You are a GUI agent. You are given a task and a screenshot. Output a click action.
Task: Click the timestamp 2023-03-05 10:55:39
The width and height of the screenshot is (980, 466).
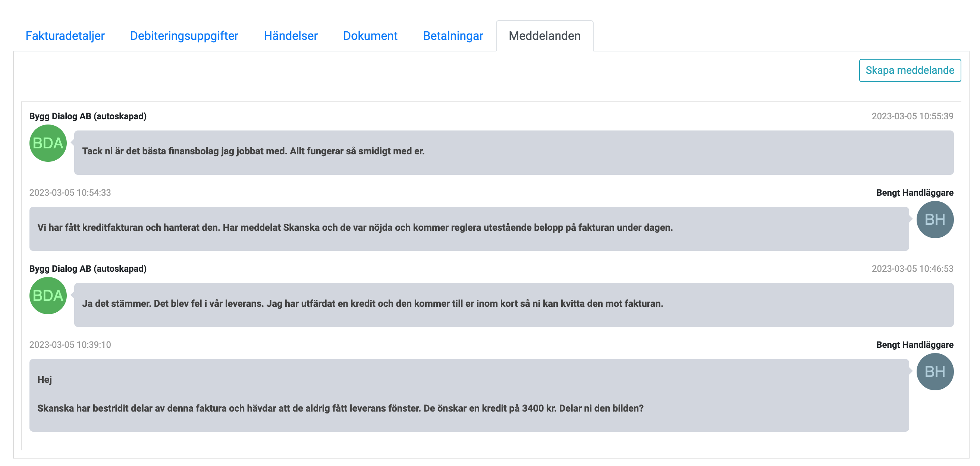point(912,116)
